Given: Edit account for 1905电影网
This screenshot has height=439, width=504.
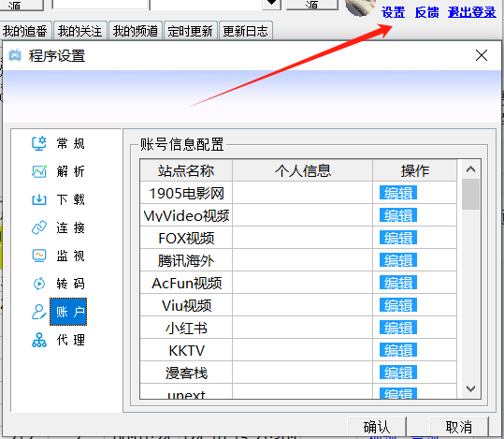Looking at the screenshot, I should pyautogui.click(x=398, y=193).
